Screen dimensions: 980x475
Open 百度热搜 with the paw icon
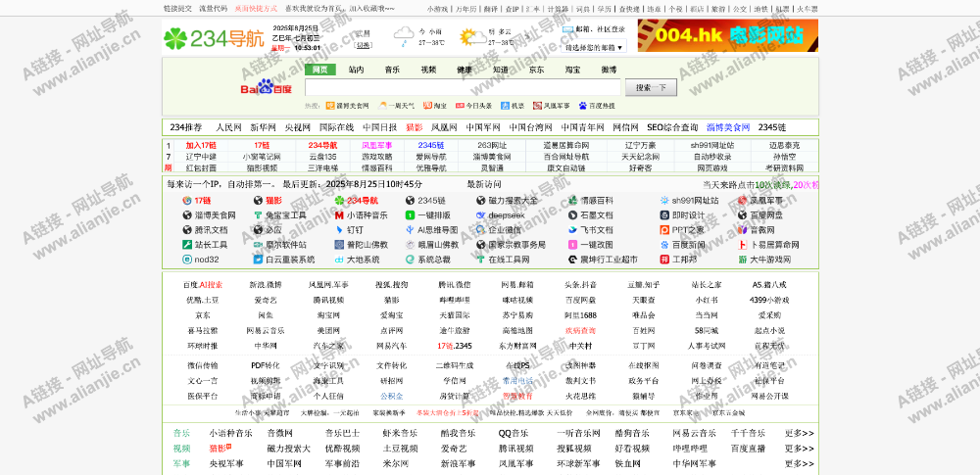tap(597, 106)
